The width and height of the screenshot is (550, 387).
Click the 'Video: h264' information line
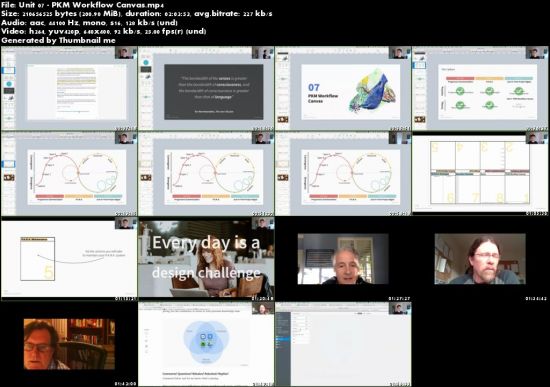(103, 31)
